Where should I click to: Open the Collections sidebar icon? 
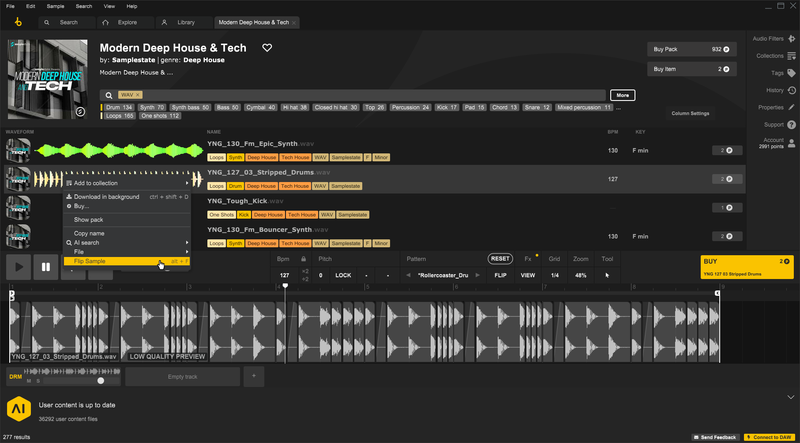(791, 56)
